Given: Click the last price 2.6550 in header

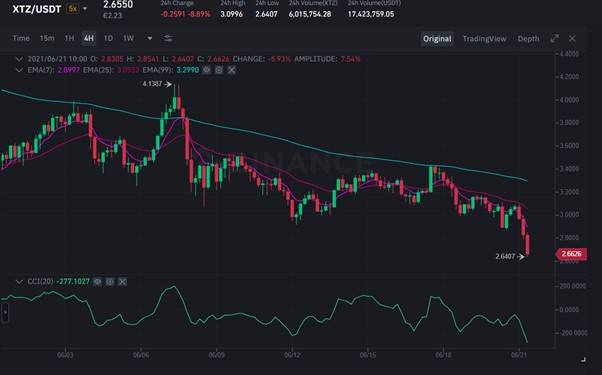Looking at the screenshot, I should (118, 5).
